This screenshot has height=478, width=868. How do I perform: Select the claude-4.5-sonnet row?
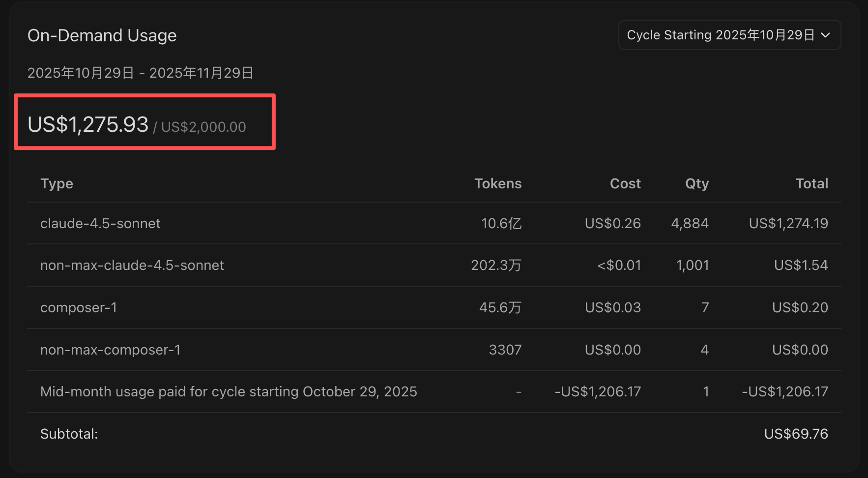(100, 223)
